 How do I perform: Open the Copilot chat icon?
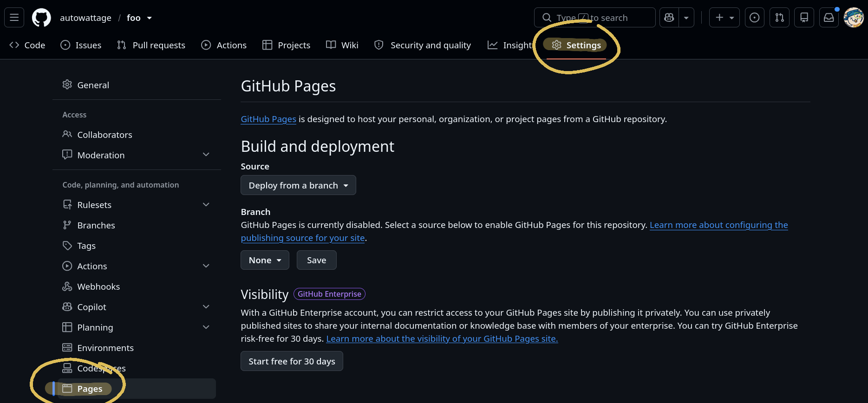(669, 18)
